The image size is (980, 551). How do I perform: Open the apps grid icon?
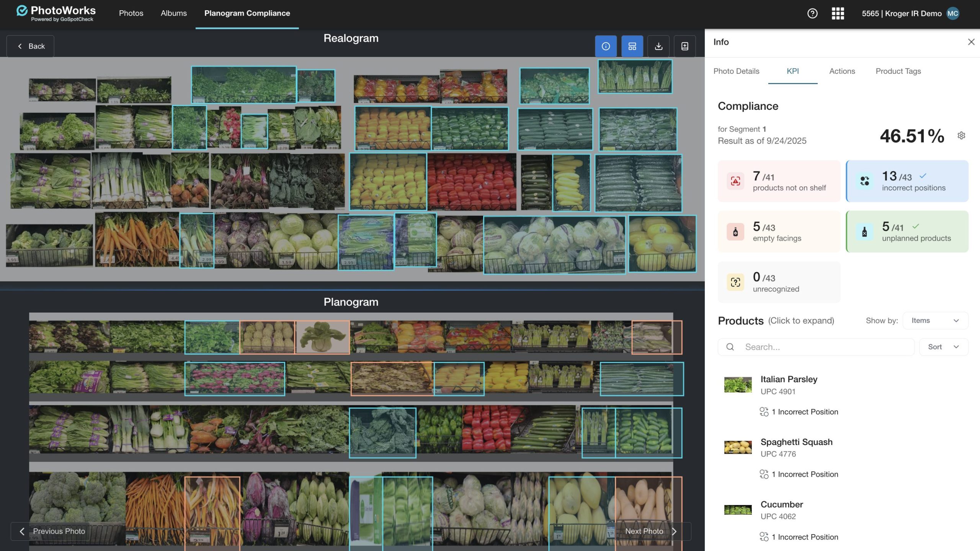(x=838, y=13)
